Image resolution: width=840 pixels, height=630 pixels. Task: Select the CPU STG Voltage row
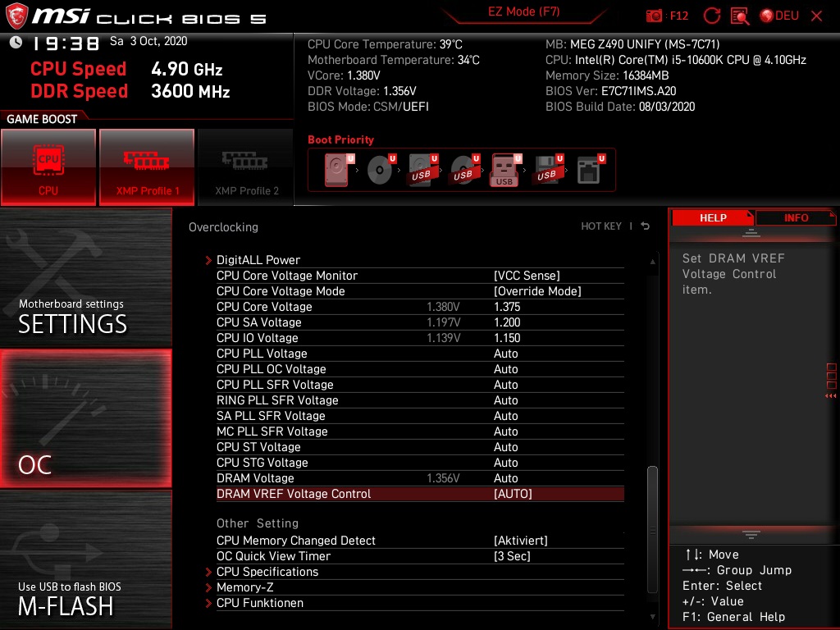pos(420,463)
